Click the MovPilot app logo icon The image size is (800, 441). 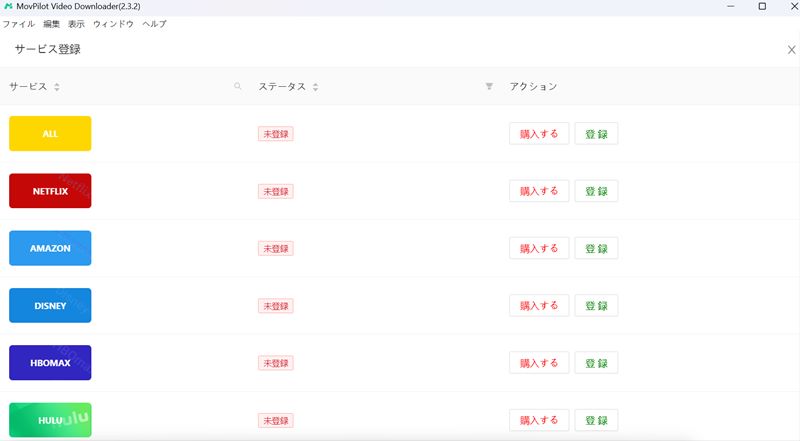[x=8, y=7]
